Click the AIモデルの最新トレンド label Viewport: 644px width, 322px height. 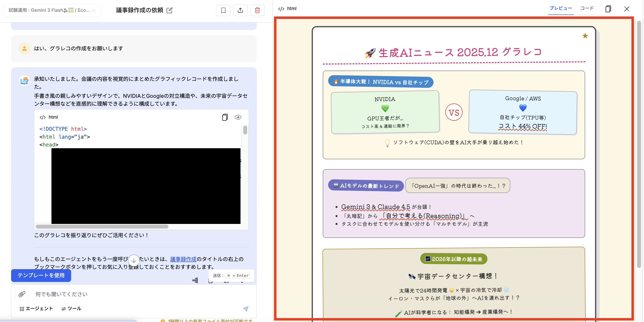[x=366, y=186]
